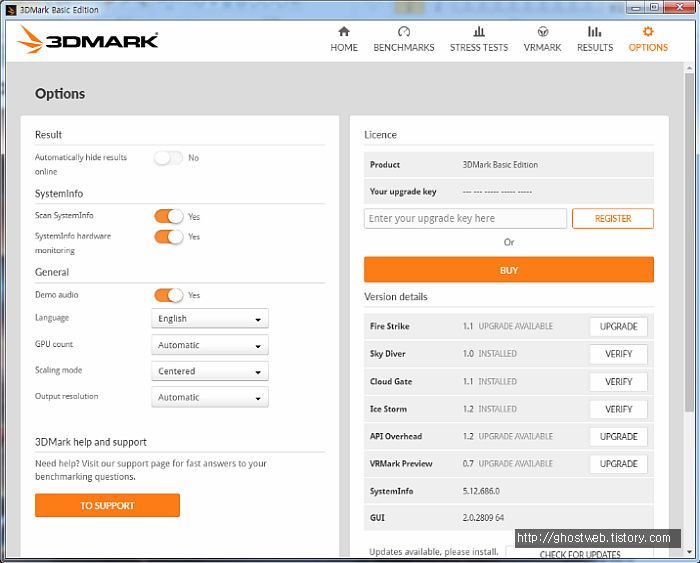Screen dimensions: 700x563
Task: Click the vertical scrollbar thumb
Action: point(689,241)
